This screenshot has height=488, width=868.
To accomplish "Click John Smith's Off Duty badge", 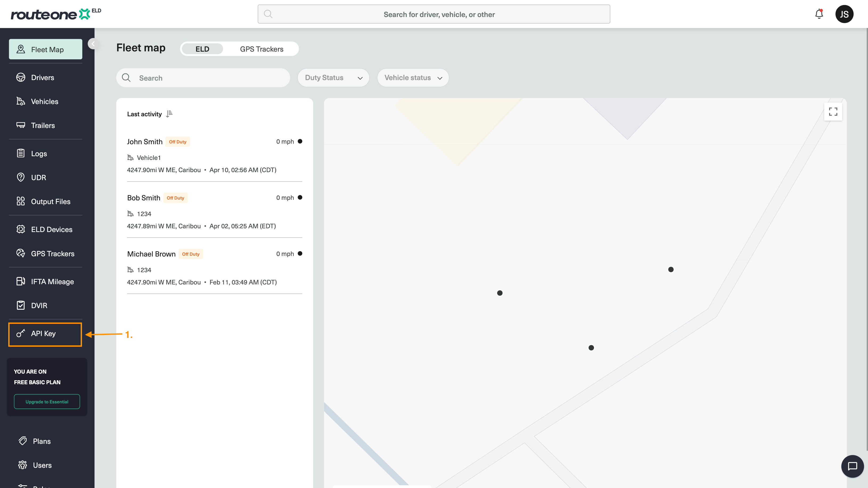I will 178,142.
